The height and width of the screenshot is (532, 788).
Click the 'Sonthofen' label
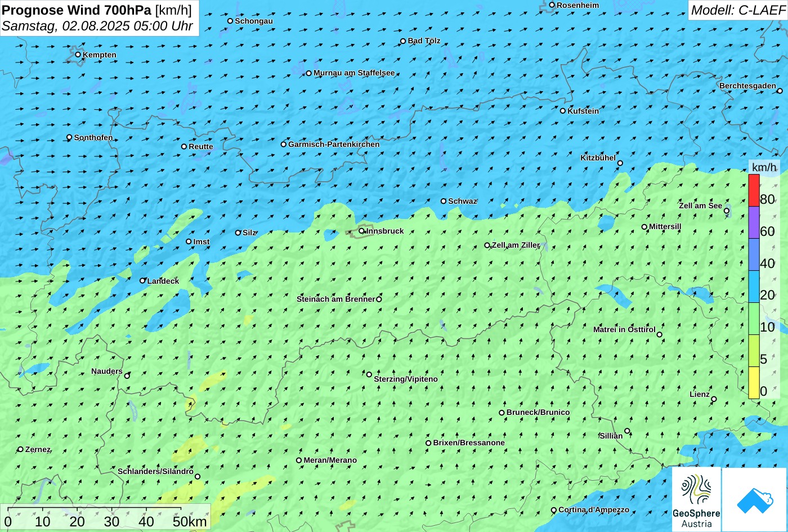click(93, 137)
